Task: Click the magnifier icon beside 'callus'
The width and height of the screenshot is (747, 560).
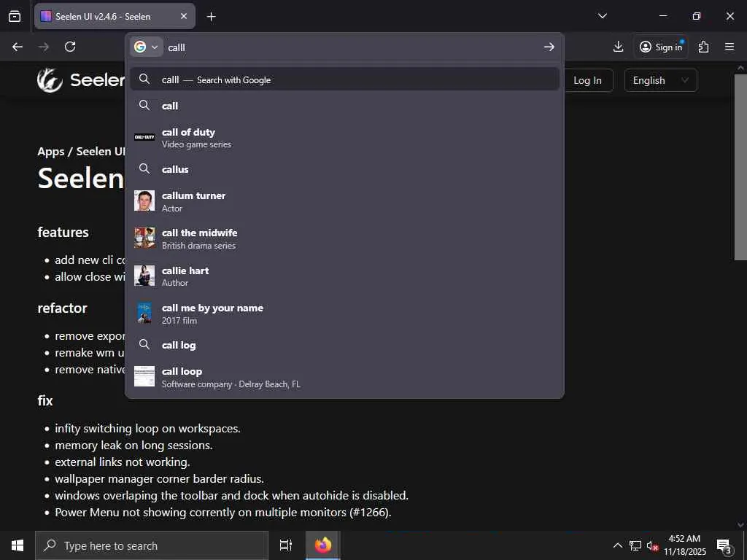Action: click(x=144, y=168)
